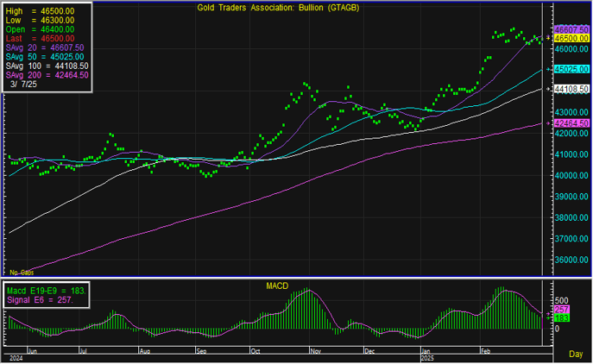
Task: Select the Macd E19-E9 legend line
Action: [x=45, y=291]
